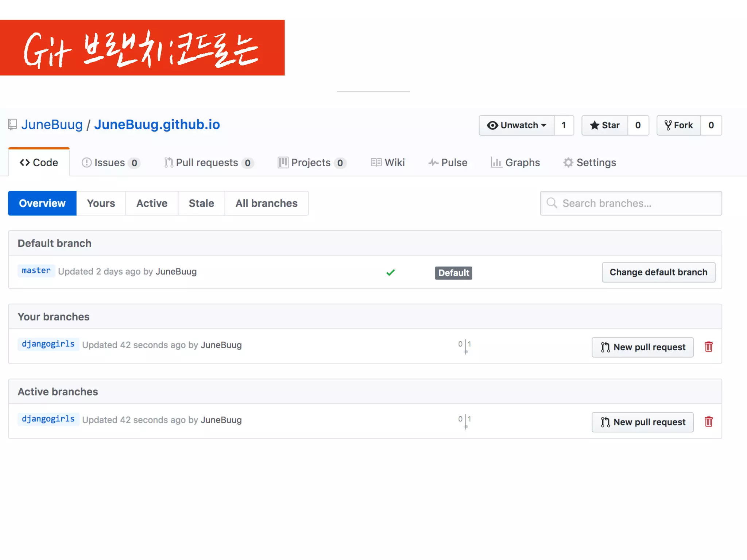Open djangogirls under Your branches
This screenshot has width=747, height=560.
(x=48, y=344)
